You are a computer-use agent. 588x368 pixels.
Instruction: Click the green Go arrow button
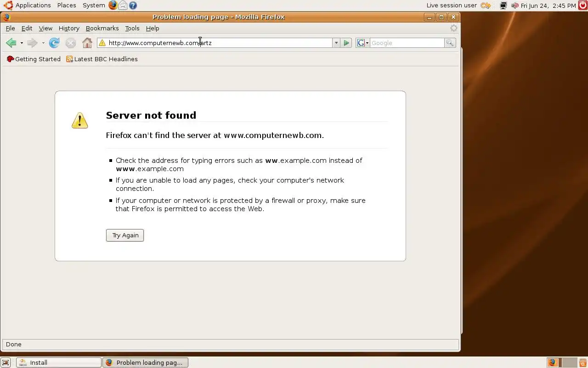(x=346, y=43)
